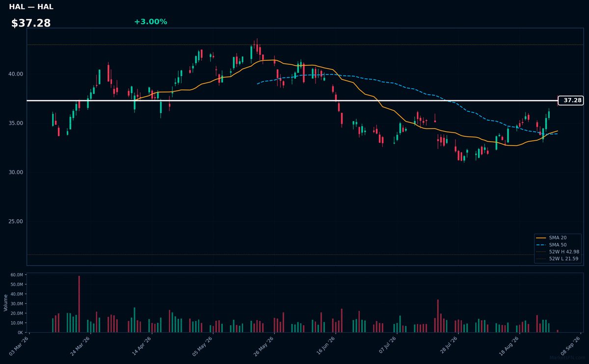
Task: Click the 40.00 price axis label
Action: pyautogui.click(x=15, y=74)
